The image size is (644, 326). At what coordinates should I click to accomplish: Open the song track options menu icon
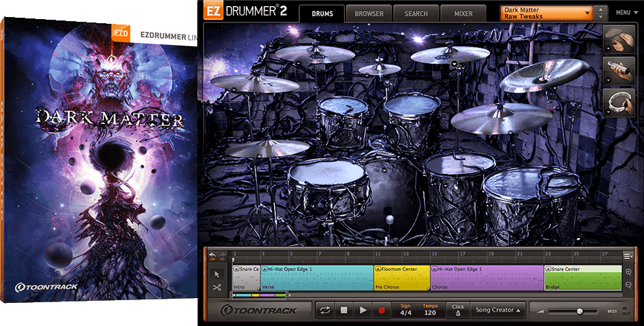click(x=628, y=257)
